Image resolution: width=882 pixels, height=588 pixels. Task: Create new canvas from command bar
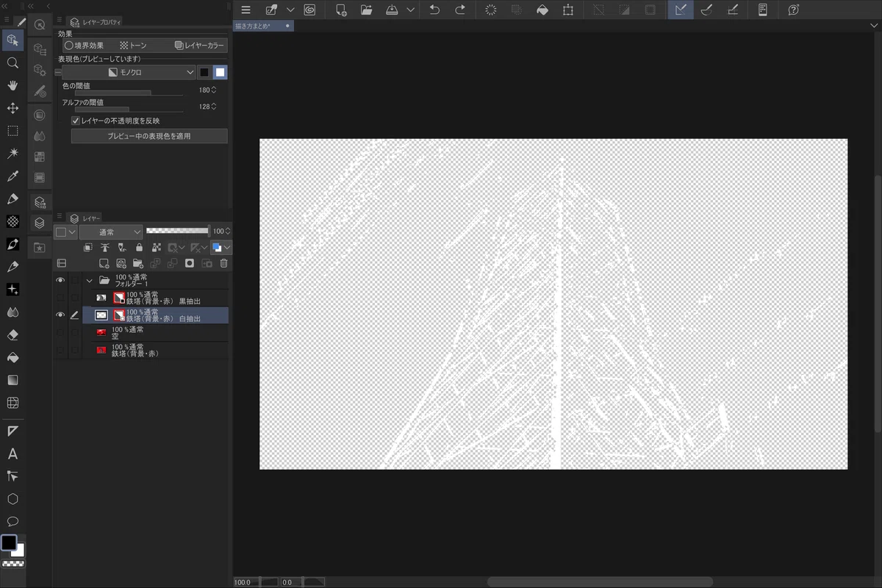tap(341, 10)
